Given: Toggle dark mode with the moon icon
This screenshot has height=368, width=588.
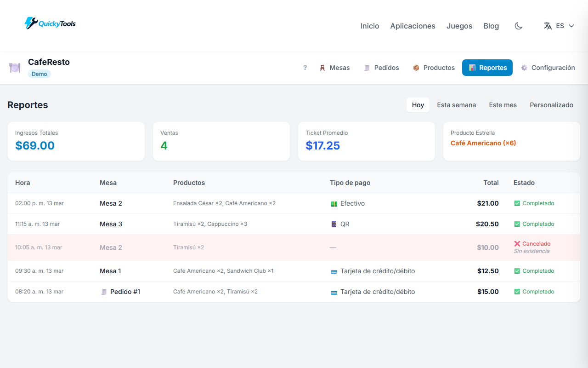Looking at the screenshot, I should pos(518,26).
